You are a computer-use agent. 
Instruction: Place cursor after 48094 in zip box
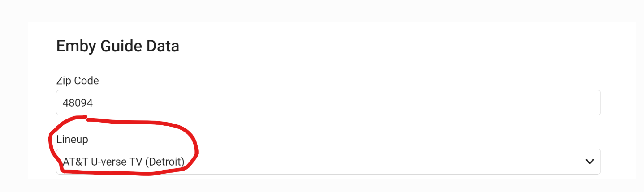pos(94,103)
